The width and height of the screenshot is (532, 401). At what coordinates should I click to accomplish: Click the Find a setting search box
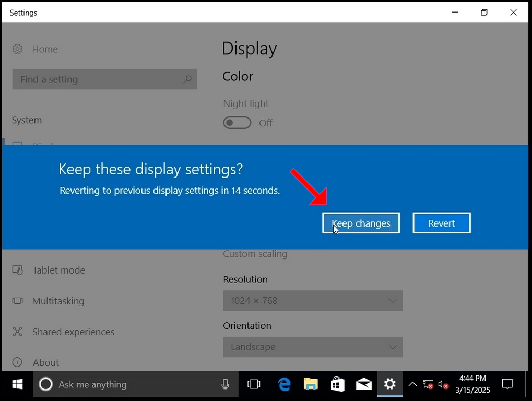(x=104, y=79)
